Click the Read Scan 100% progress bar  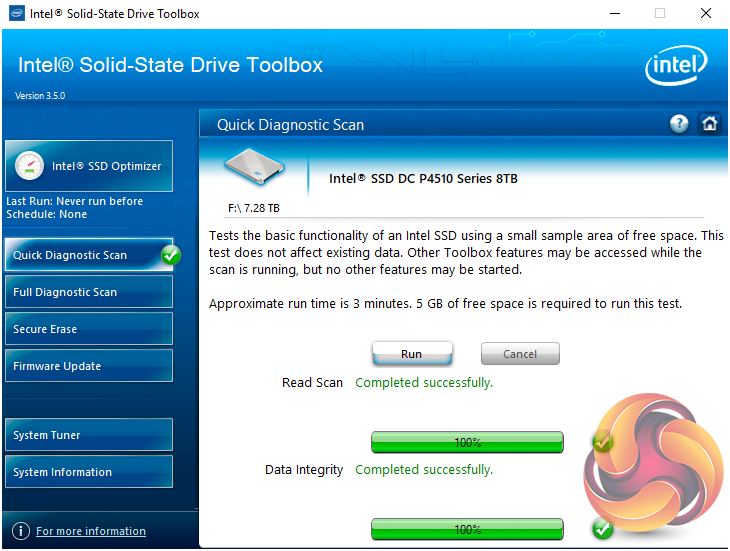(467, 442)
